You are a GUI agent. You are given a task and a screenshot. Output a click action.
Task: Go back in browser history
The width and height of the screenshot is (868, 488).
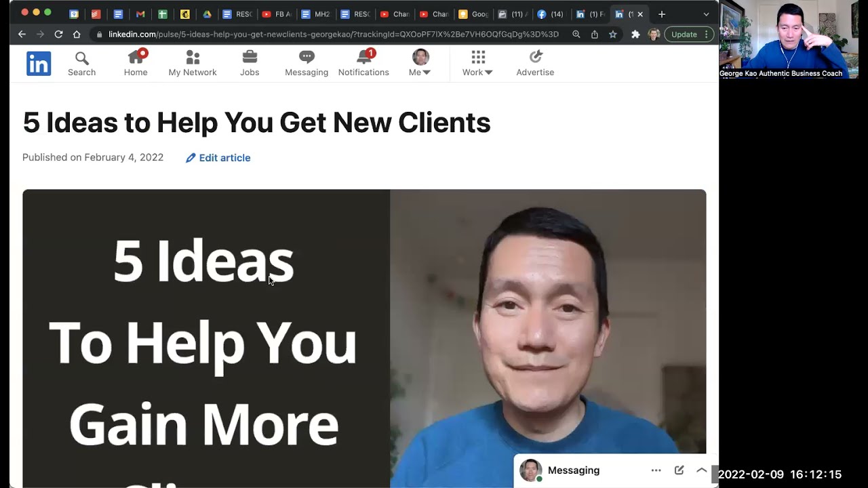click(x=22, y=34)
